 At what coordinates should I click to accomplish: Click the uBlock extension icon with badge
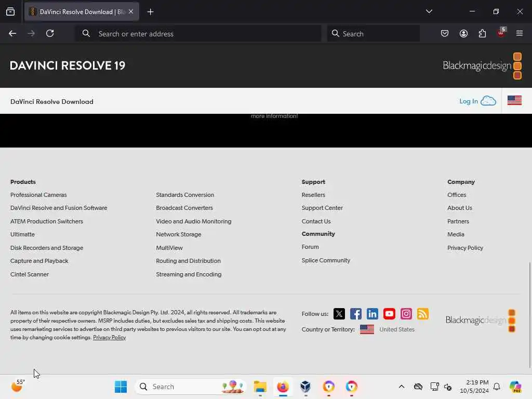point(501,33)
